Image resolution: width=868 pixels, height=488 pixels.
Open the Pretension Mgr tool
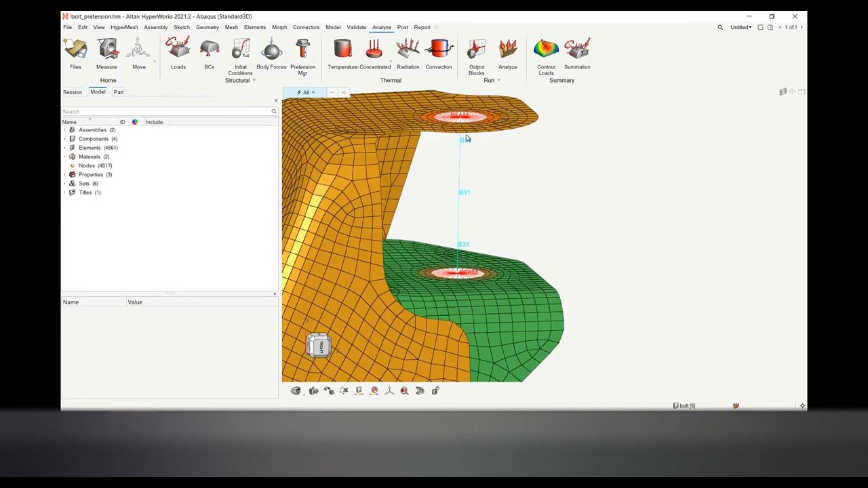click(302, 57)
